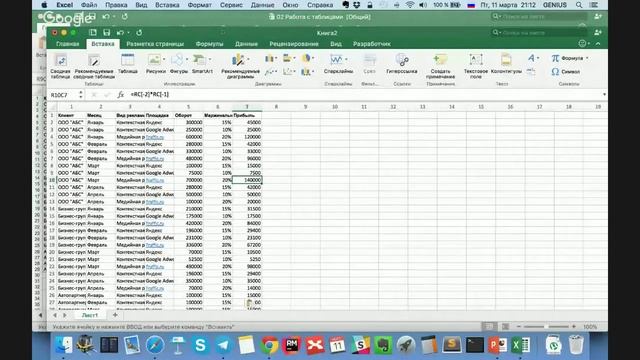Zoom in with the plus button

pos(574,327)
